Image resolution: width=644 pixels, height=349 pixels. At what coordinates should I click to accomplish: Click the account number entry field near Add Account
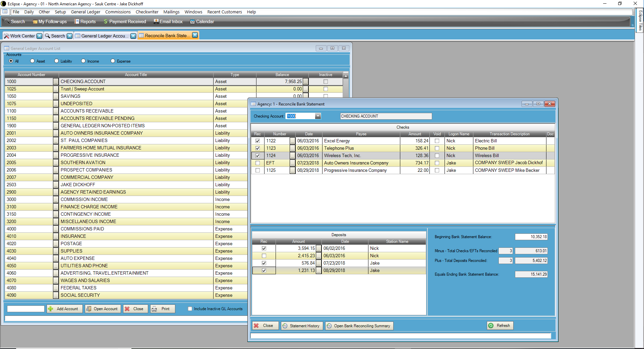click(26, 309)
